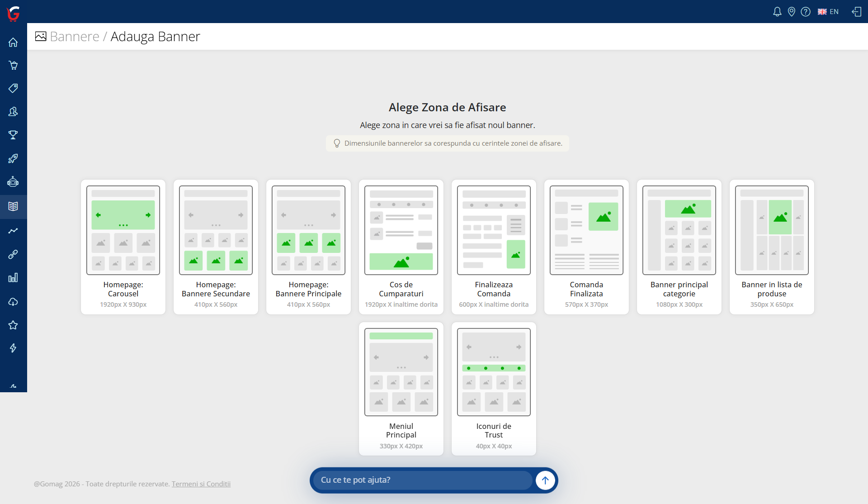Open the bar chart reports sidebar icon
Screen dimensions: 868x504
point(13,278)
